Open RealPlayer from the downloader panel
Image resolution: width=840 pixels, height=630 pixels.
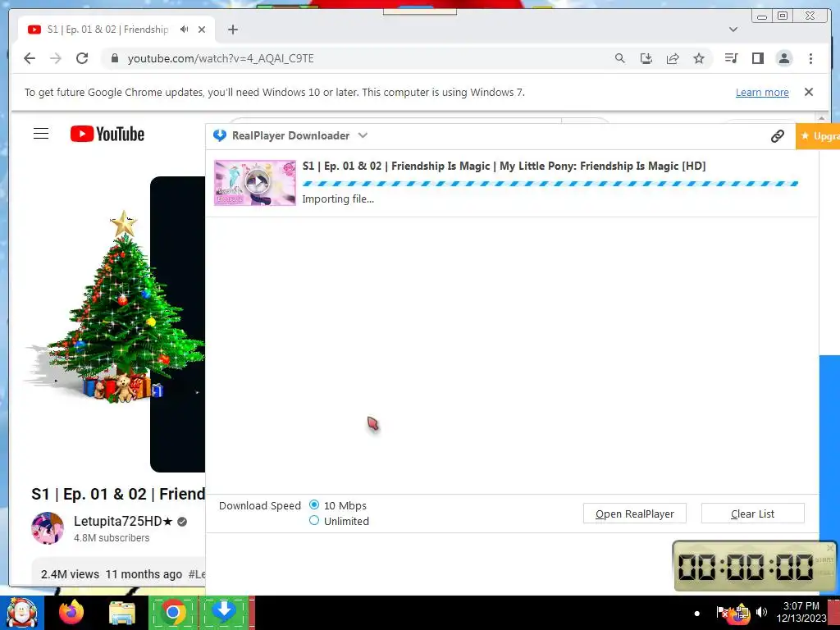coord(634,514)
